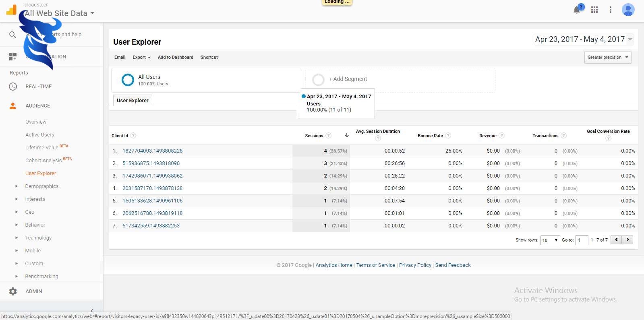Click the Customization dashboard icon
Viewport: 644px width, 320px height.
pos(13,57)
